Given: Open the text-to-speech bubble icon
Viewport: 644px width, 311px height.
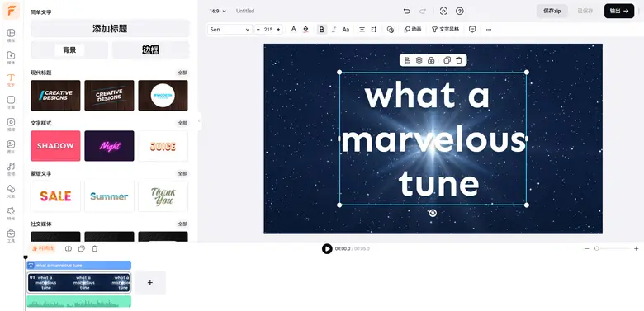Looking at the screenshot, I should click(472, 30).
